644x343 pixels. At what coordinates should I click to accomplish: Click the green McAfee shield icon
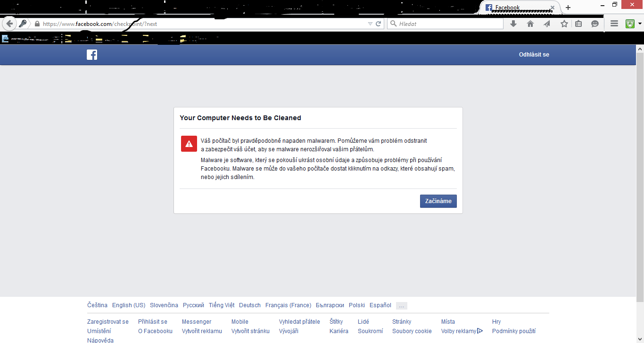coord(630,24)
